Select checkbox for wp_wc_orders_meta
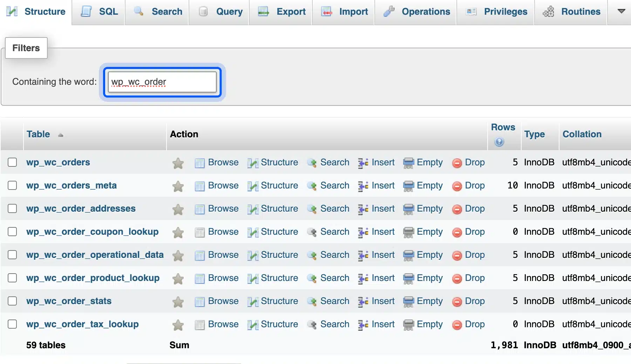This screenshot has width=631, height=364. [x=12, y=185]
